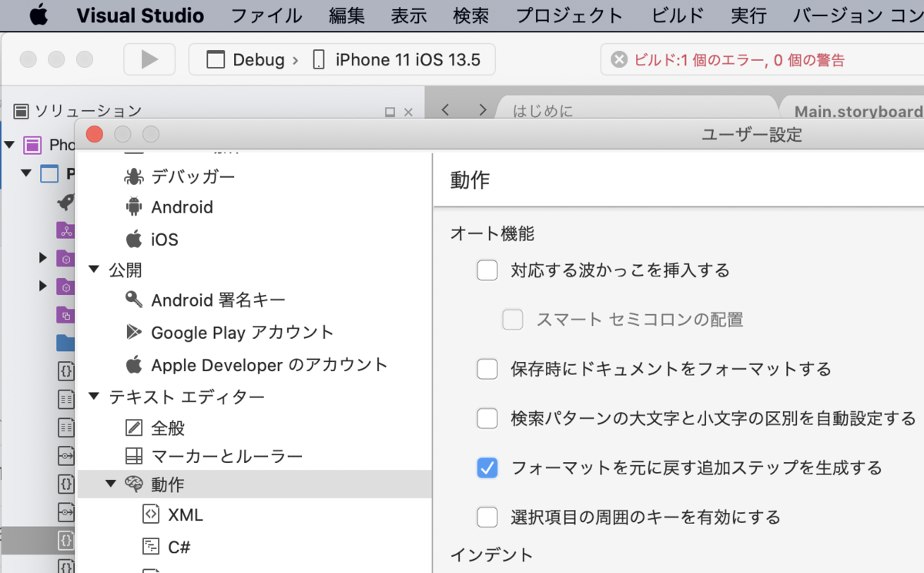The height and width of the screenshot is (573, 924).
Task: Collapse the 公開 section
Action: click(x=94, y=270)
